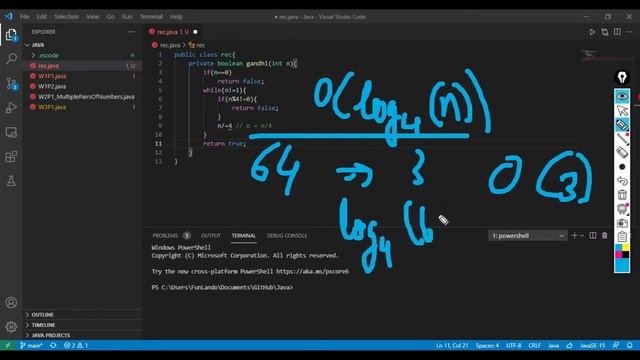640x360 pixels.
Task: Toggle ink visibility with eye icon
Action: [622, 96]
